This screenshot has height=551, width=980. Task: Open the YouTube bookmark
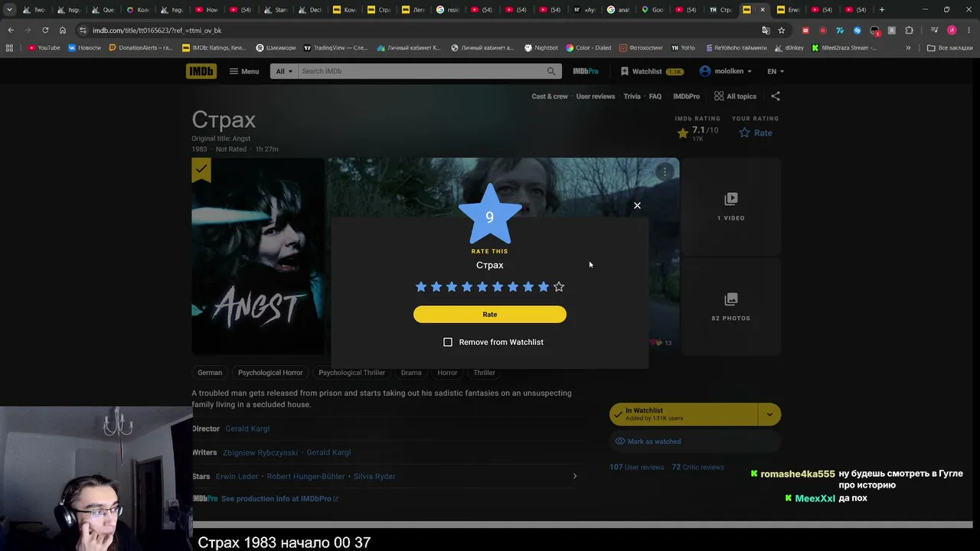(x=44, y=47)
